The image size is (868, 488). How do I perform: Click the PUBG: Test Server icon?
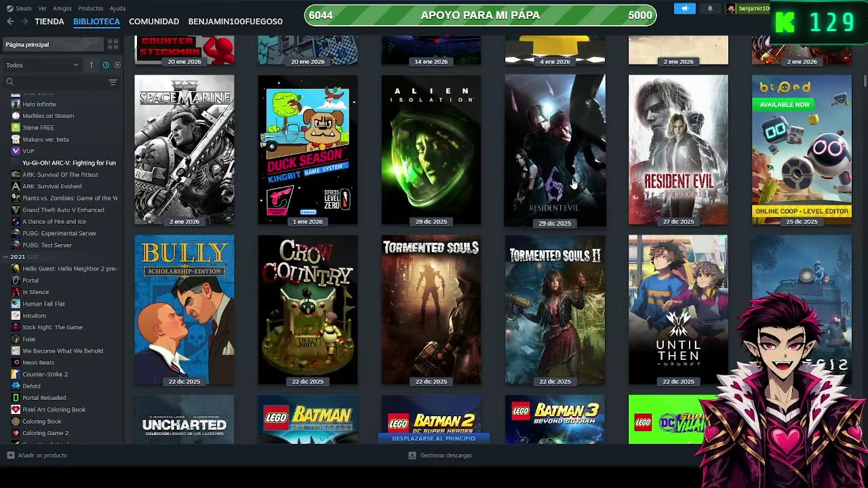16,245
